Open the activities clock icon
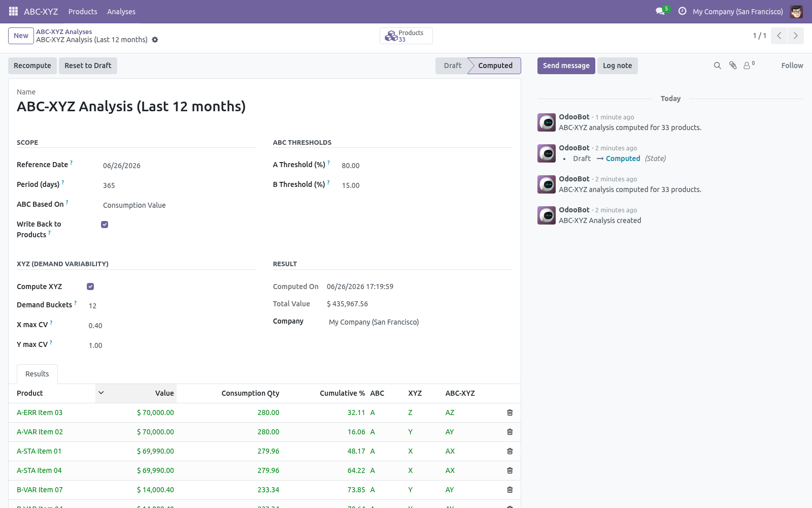 click(682, 11)
